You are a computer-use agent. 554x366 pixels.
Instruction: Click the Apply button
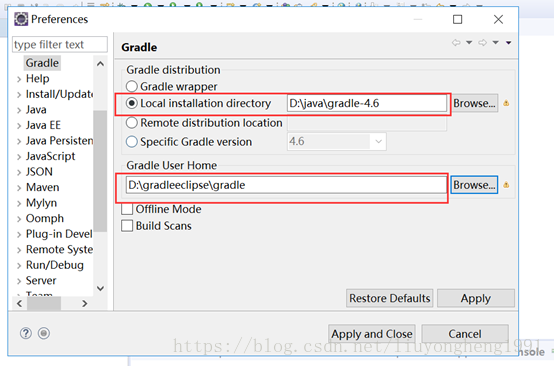coord(476,298)
